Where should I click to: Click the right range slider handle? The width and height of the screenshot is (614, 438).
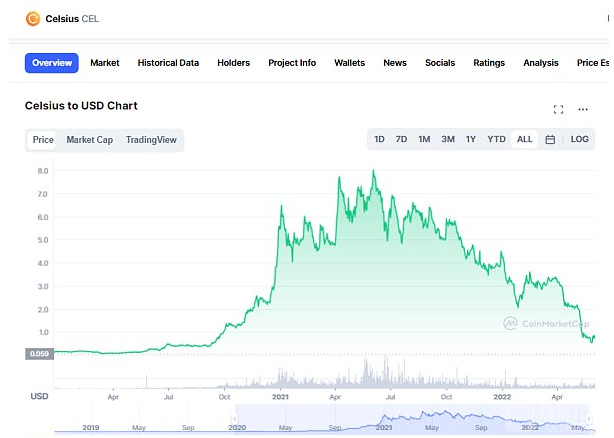(x=589, y=419)
